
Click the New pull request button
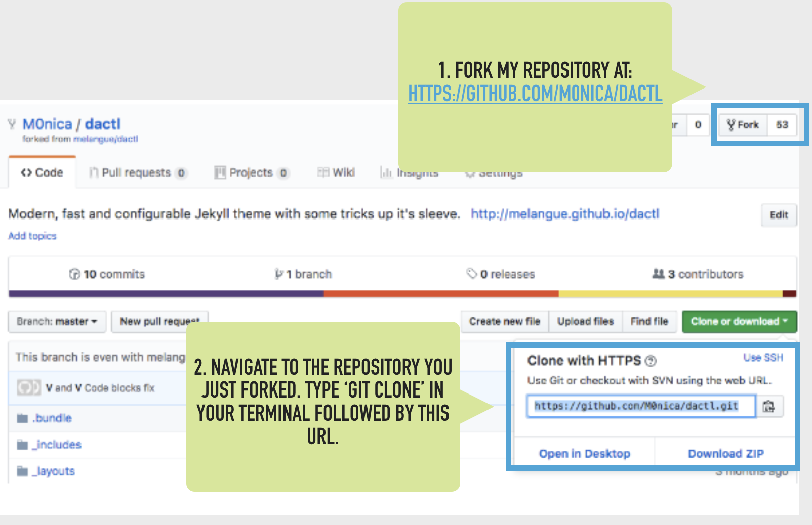coord(160,321)
